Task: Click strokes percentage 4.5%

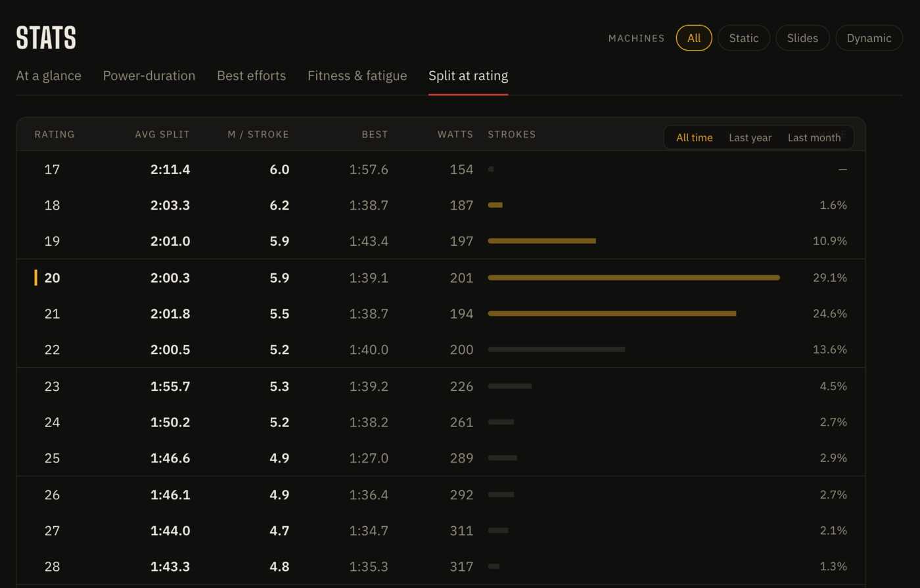Action: (x=833, y=386)
